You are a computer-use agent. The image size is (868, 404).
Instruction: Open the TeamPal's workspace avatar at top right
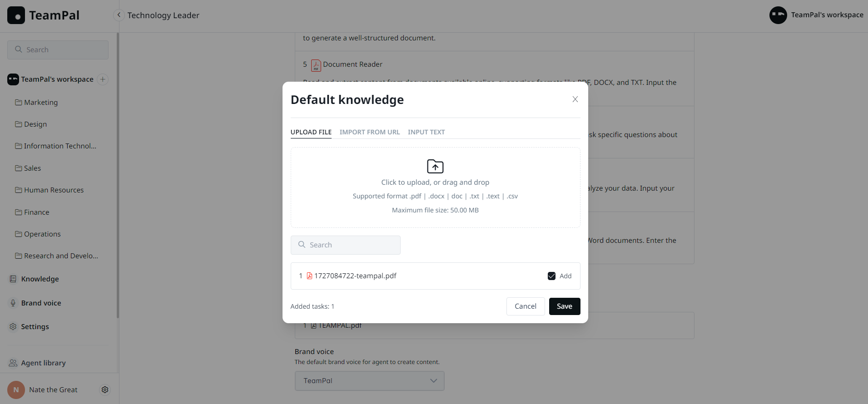(x=778, y=15)
